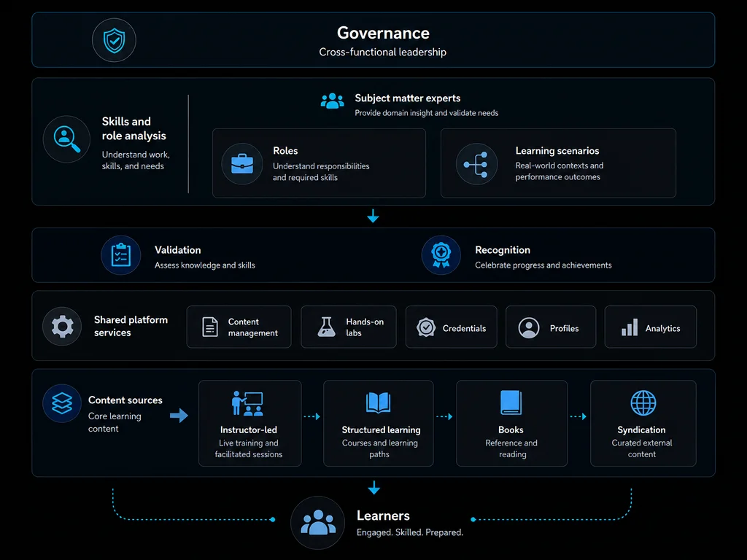The width and height of the screenshot is (747, 560).
Task: Click the Governance shield icon
Action: (114, 40)
